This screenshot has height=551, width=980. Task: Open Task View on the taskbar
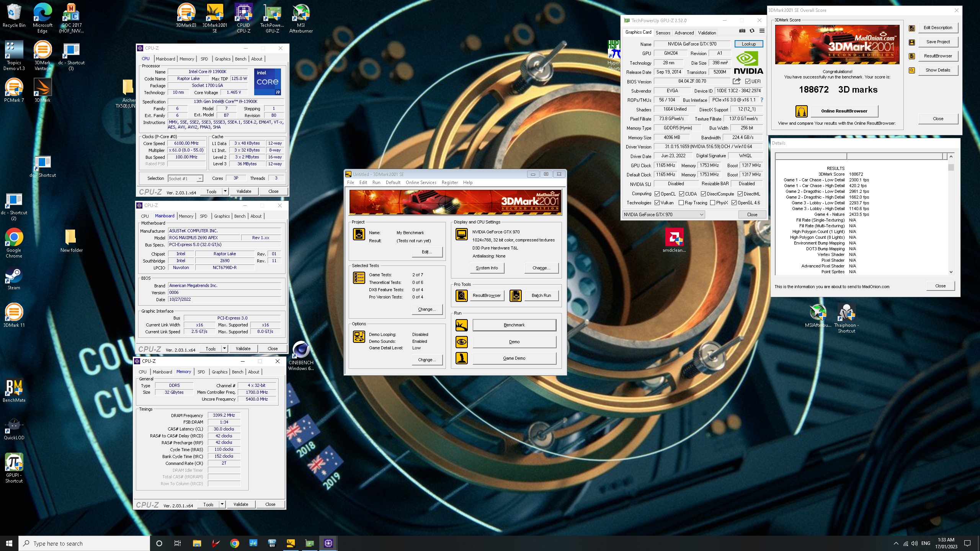177,543
